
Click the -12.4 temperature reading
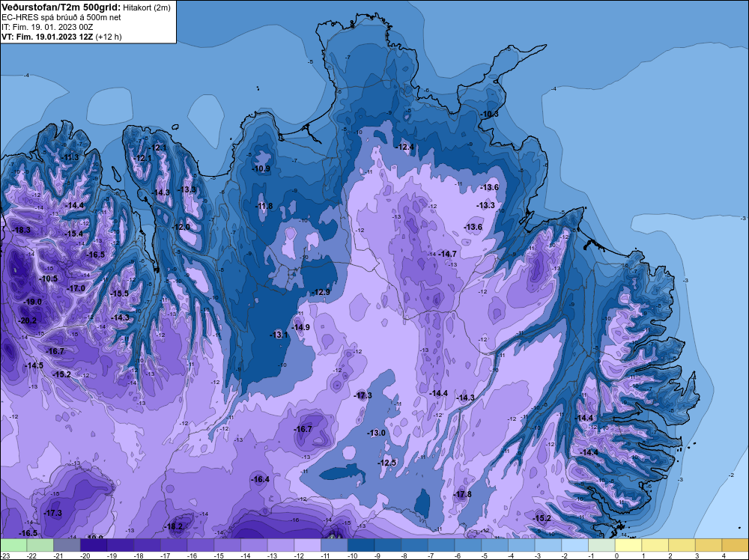[x=405, y=147]
